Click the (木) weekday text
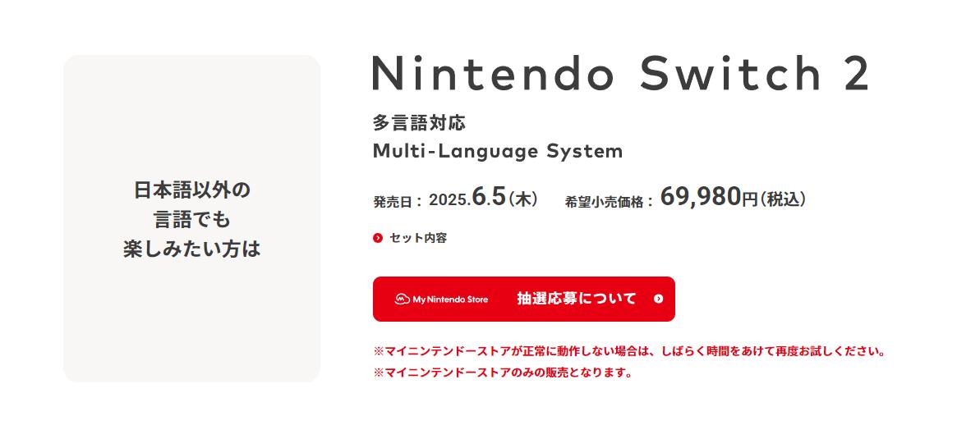980x439 pixels. pos(523,199)
